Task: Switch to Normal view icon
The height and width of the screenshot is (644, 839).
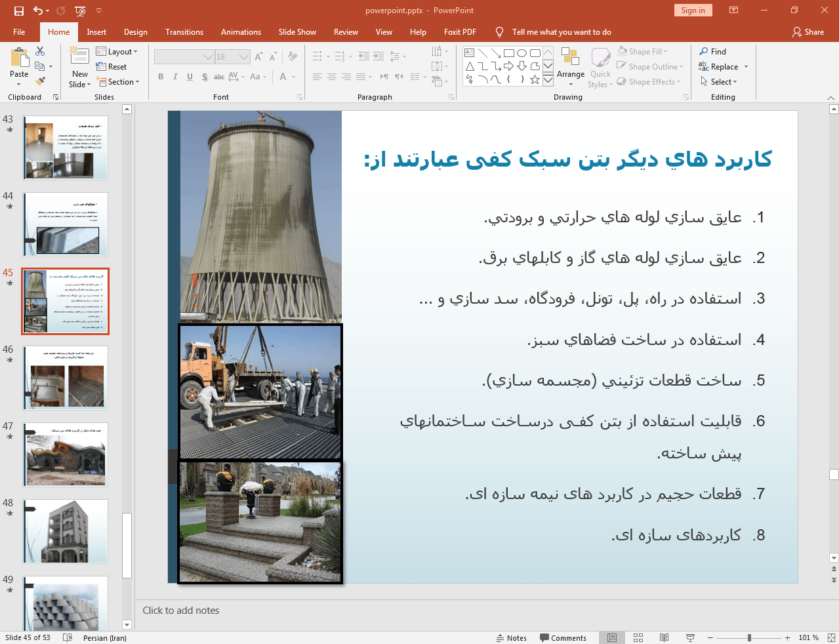Action: (612, 637)
